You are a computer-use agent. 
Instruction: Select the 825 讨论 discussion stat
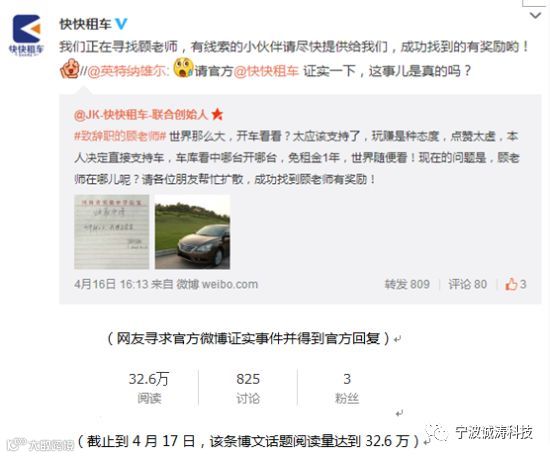pos(248,388)
